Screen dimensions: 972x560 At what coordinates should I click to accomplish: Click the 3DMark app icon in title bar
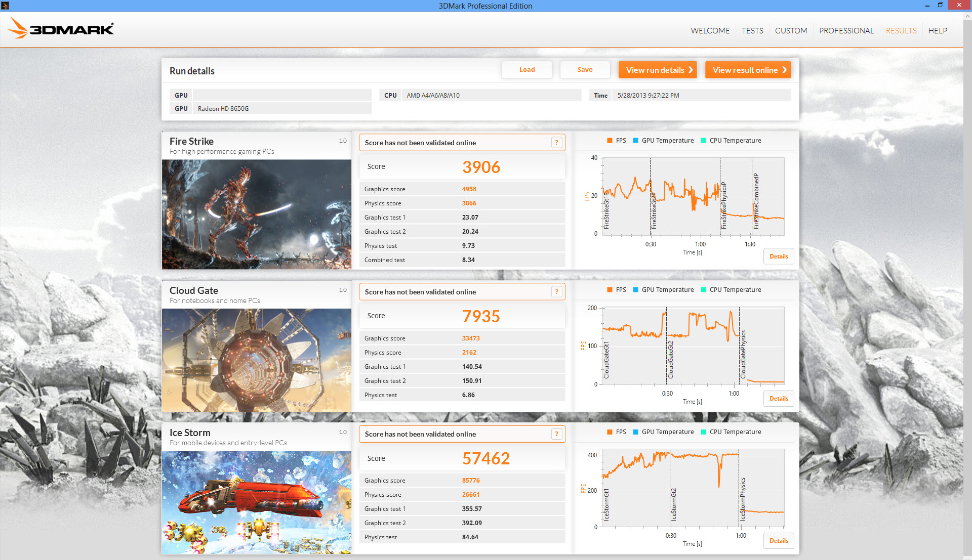5,6
